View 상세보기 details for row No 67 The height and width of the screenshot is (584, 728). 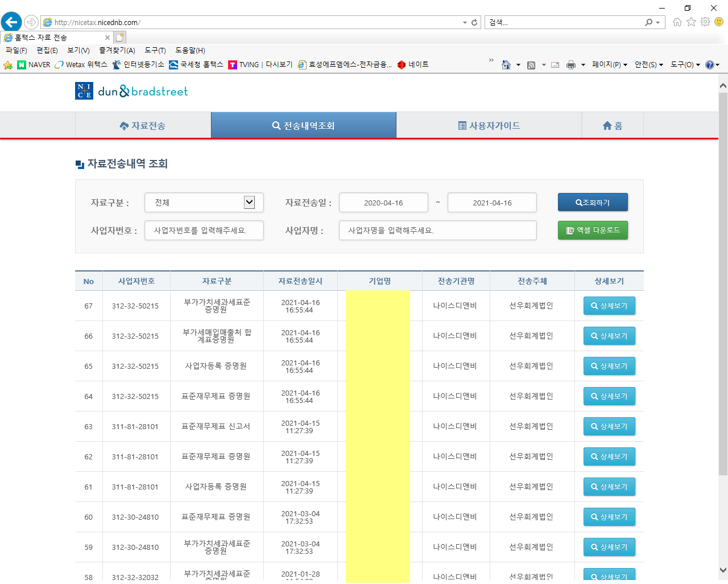609,306
